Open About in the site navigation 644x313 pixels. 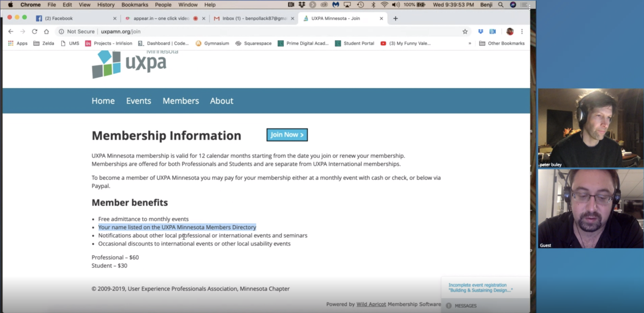pos(222,101)
